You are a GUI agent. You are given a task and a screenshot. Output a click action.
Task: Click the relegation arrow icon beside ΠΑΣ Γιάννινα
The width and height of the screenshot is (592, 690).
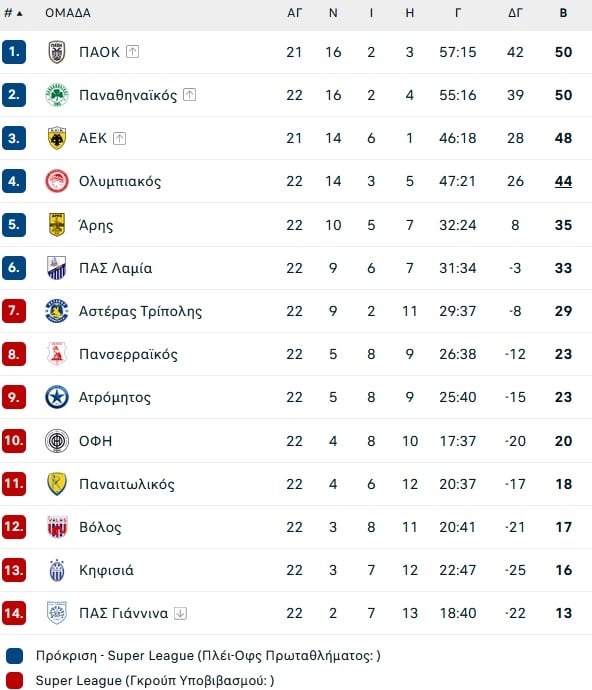(x=180, y=613)
